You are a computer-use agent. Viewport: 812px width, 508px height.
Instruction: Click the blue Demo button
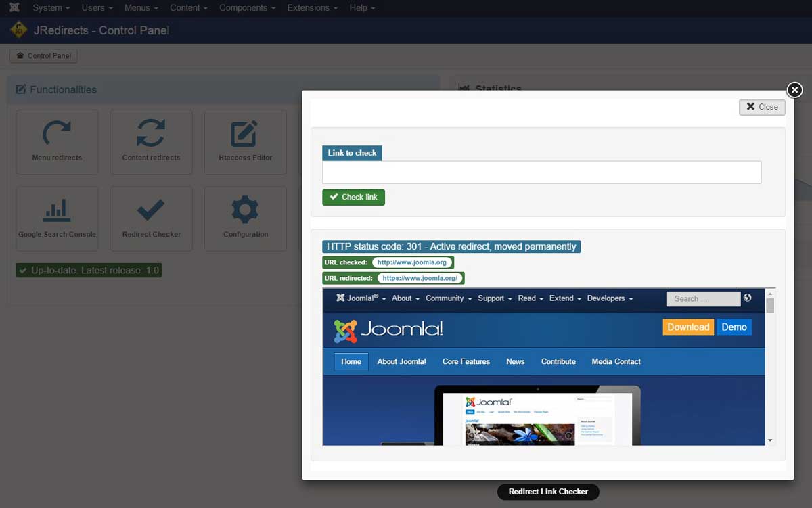click(734, 327)
